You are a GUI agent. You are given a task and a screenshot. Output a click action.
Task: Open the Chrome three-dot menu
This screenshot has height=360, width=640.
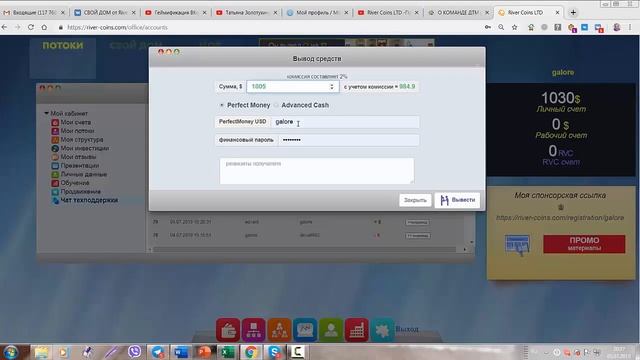630,27
